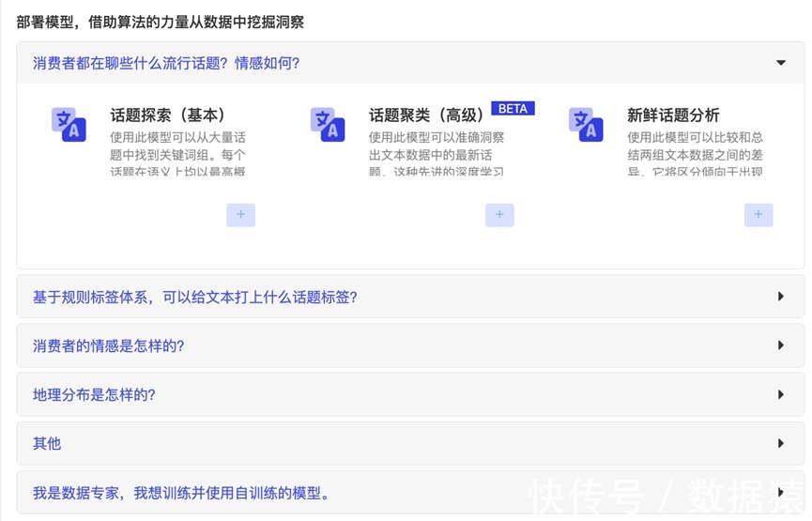Open the 地理分布是怎样的？heading
The image size is (812, 521).
[94, 394]
